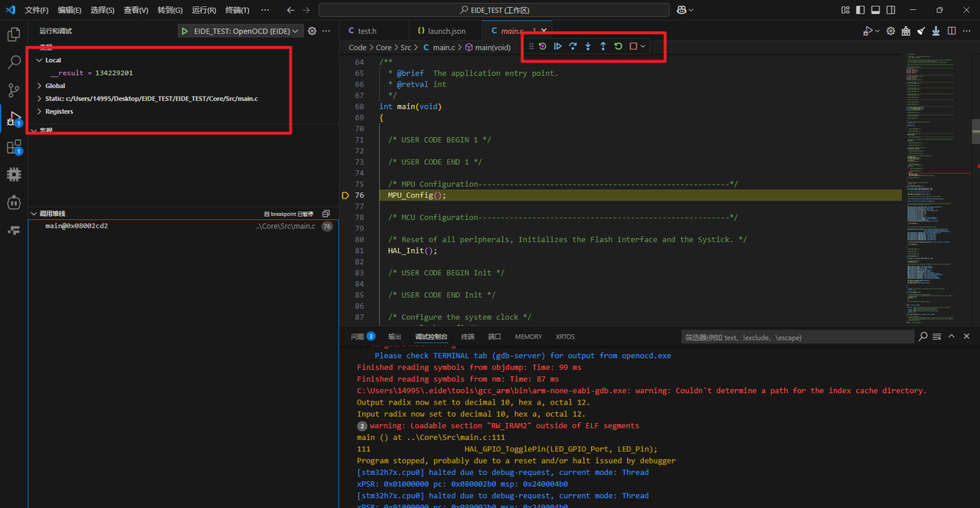Flash the program with the download icon
Image resolution: width=980 pixels, height=508 pixels.
click(x=936, y=31)
